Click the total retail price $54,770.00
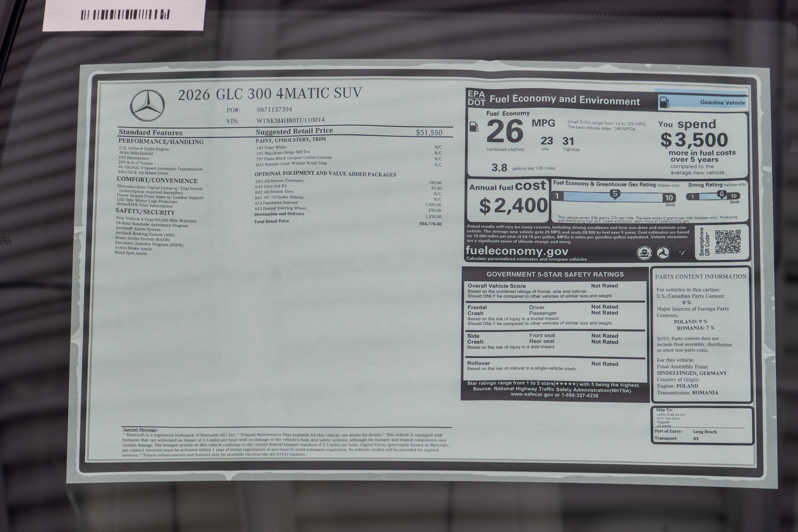The width and height of the screenshot is (798, 532). [430, 224]
